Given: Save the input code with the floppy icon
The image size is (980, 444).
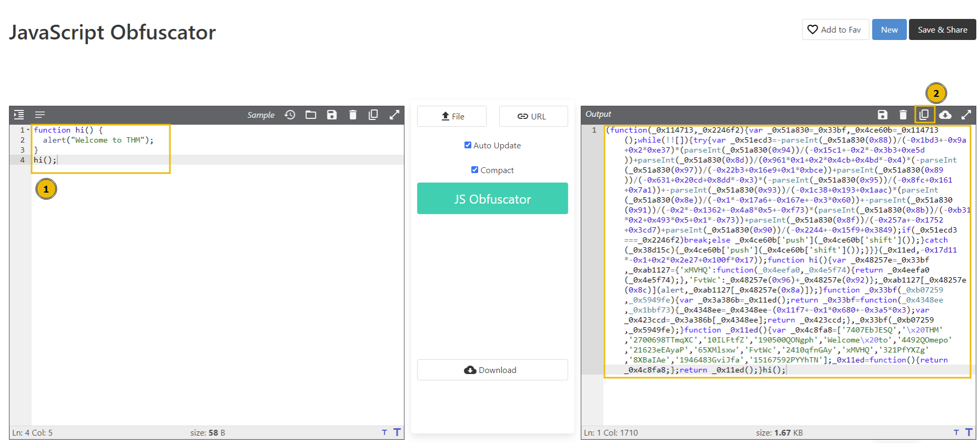Looking at the screenshot, I should click(332, 115).
